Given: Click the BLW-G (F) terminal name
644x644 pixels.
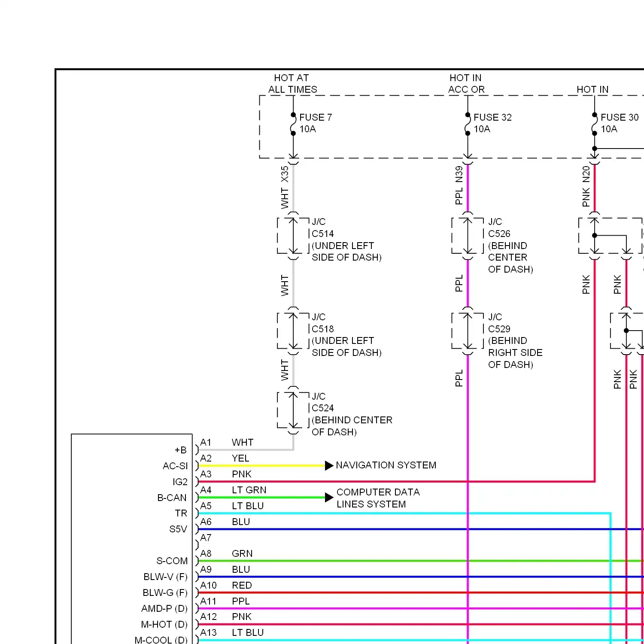Looking at the screenshot, I should coord(165,593).
